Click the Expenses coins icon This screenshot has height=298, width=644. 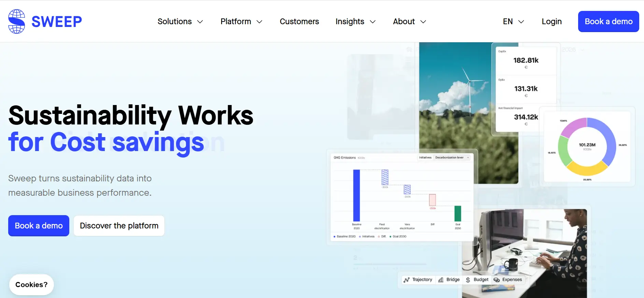(x=497, y=280)
